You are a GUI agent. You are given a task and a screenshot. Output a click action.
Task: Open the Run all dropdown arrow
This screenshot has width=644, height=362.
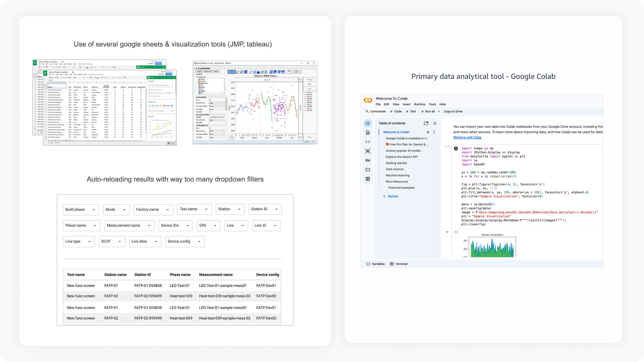pyautogui.click(x=439, y=111)
